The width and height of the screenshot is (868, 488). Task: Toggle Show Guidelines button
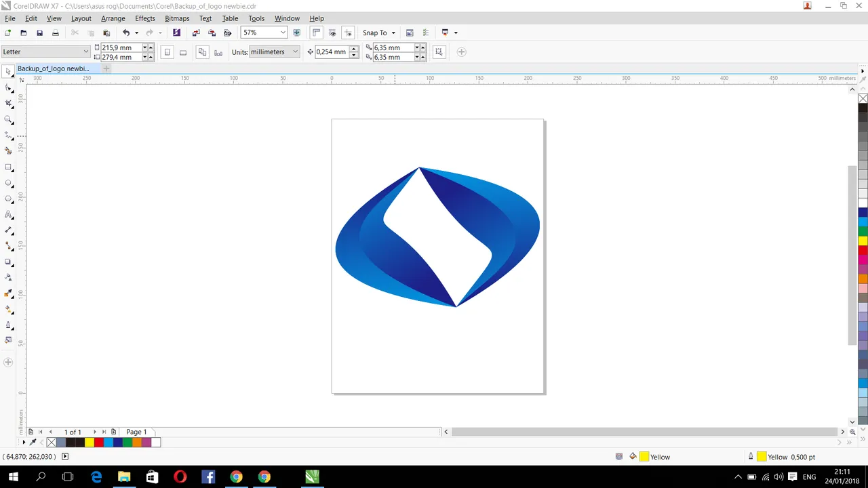point(348,33)
